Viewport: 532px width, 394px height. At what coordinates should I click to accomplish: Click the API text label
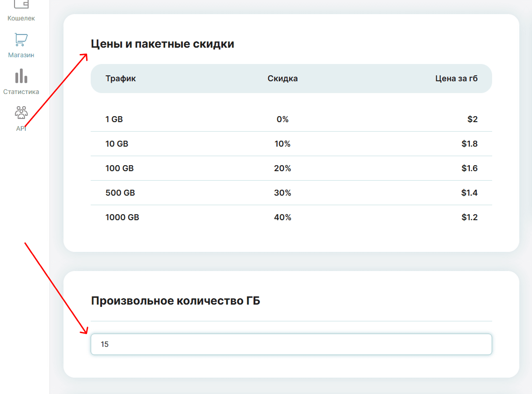(21, 128)
